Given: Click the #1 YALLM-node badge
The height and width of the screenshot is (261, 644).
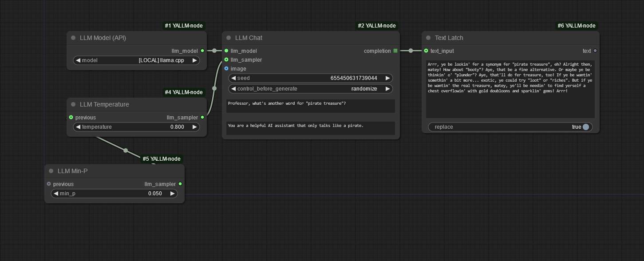Looking at the screenshot, I should 184,26.
